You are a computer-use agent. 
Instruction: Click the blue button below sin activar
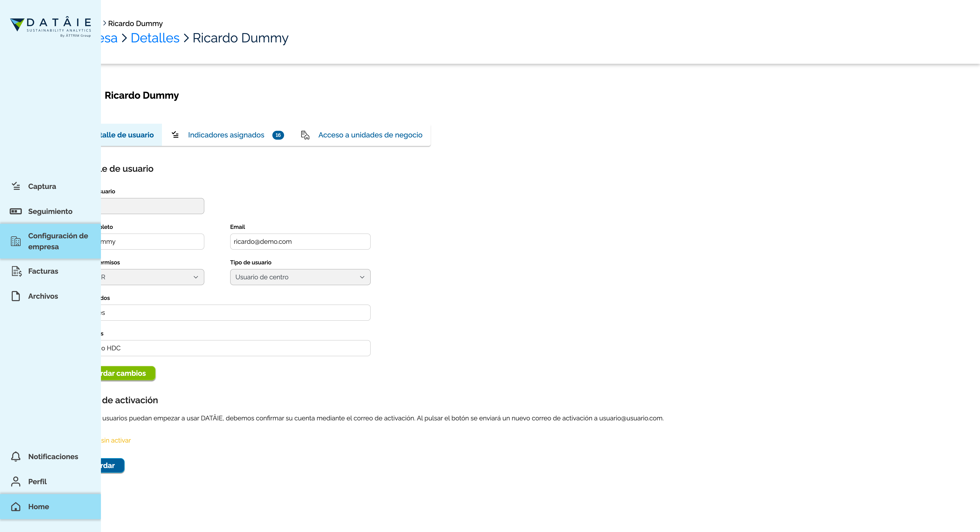[112, 465]
